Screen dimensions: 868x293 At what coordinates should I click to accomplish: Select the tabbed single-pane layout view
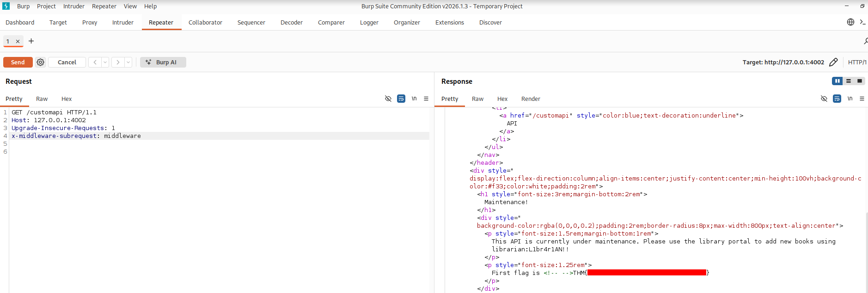click(860, 81)
